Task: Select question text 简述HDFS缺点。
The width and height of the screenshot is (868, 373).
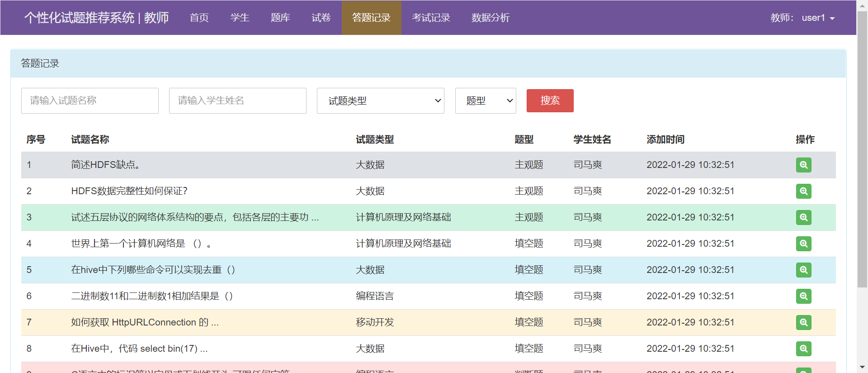Action: click(x=107, y=165)
